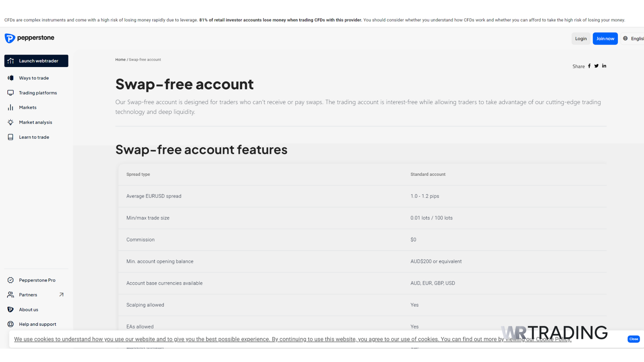Click the Ways to trade icon
Image resolution: width=644 pixels, height=362 pixels.
click(x=11, y=78)
